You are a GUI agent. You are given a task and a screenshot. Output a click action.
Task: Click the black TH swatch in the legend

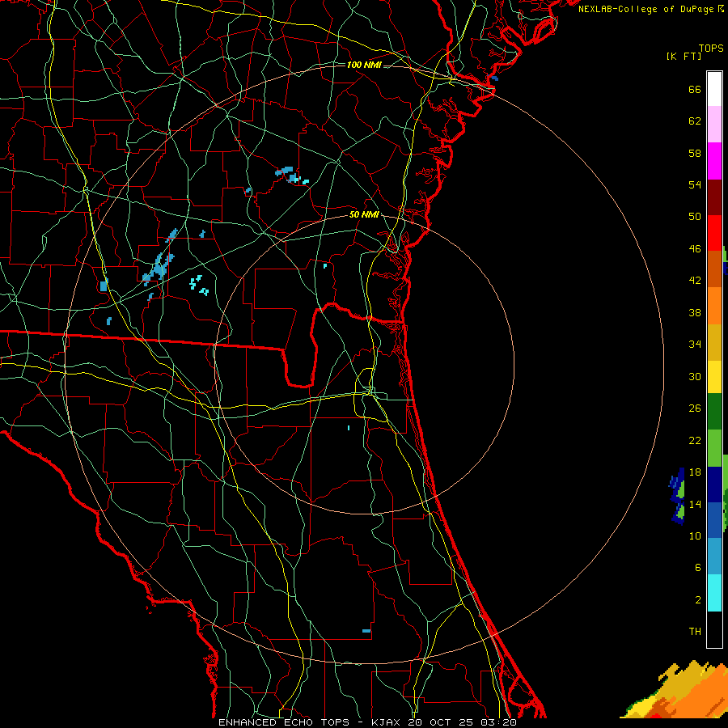pos(714,629)
